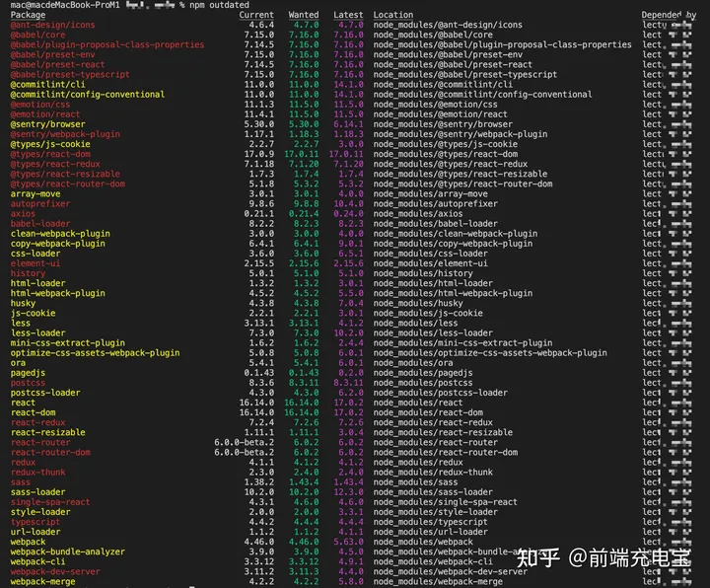Click Latest 14.1.0 in the @commitlint/cli row

(x=348, y=85)
